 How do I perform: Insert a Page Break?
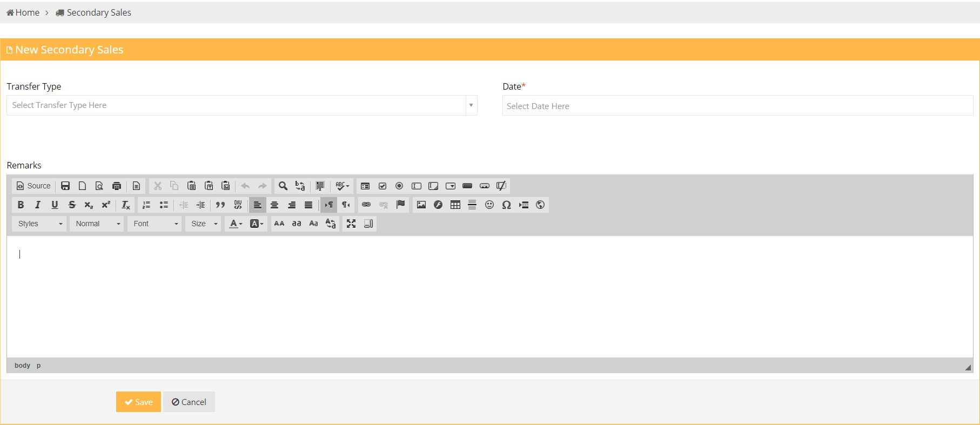pos(523,205)
